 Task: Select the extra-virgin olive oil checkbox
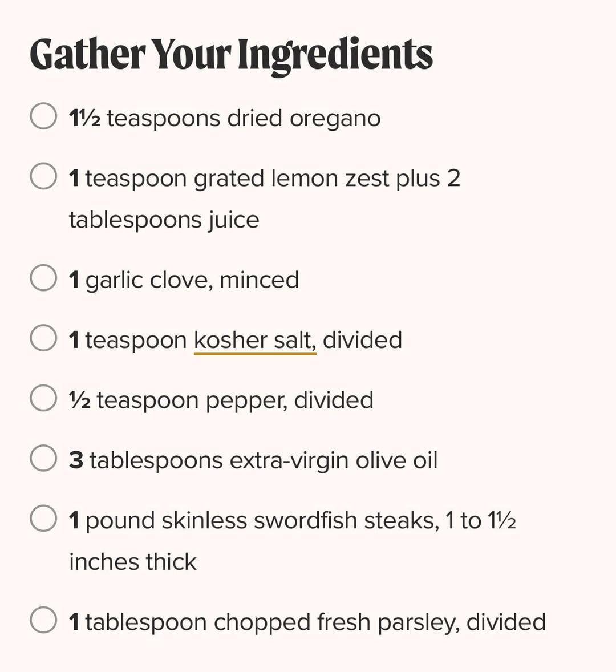point(43,458)
